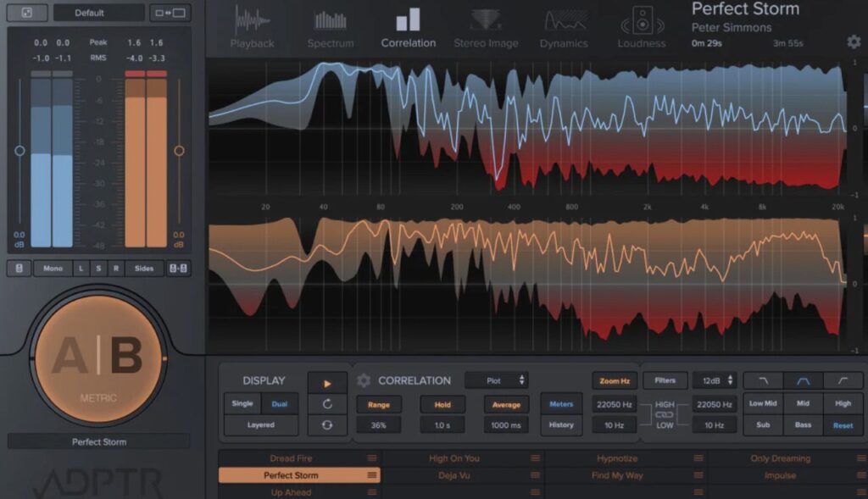Click the blue channel gain slider handle
The height and width of the screenshot is (499, 868).
pos(19,151)
